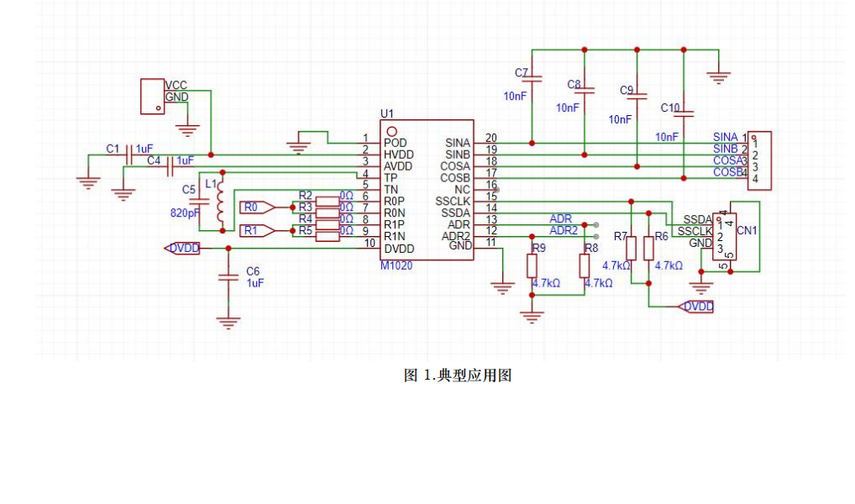Click the VCC/GND power connector box

(x=152, y=95)
